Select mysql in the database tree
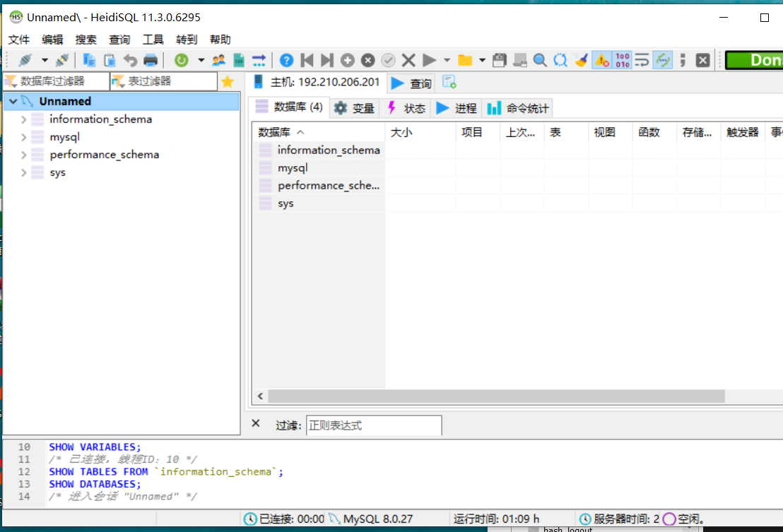The image size is (783, 532). (x=65, y=137)
